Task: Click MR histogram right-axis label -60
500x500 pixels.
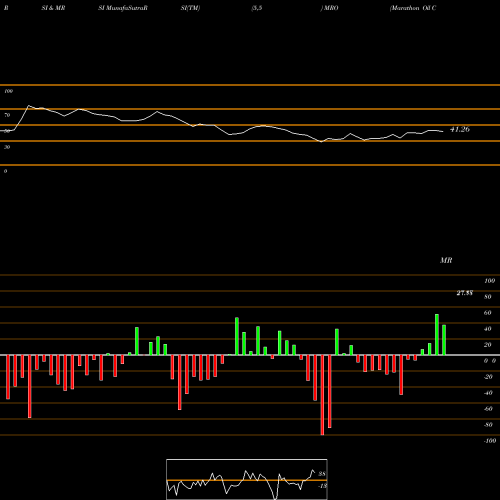Action: [x=488, y=409]
